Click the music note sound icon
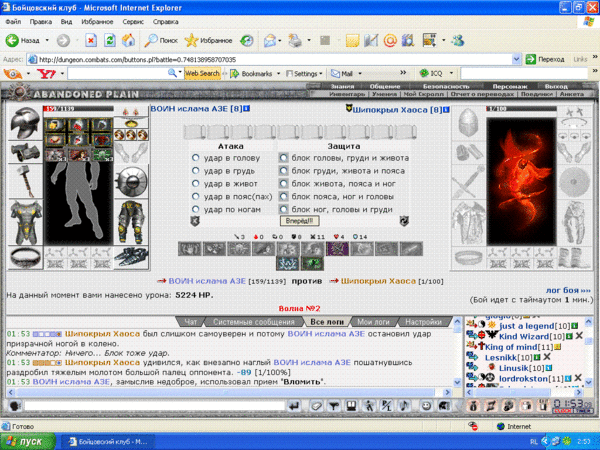 [404, 406]
